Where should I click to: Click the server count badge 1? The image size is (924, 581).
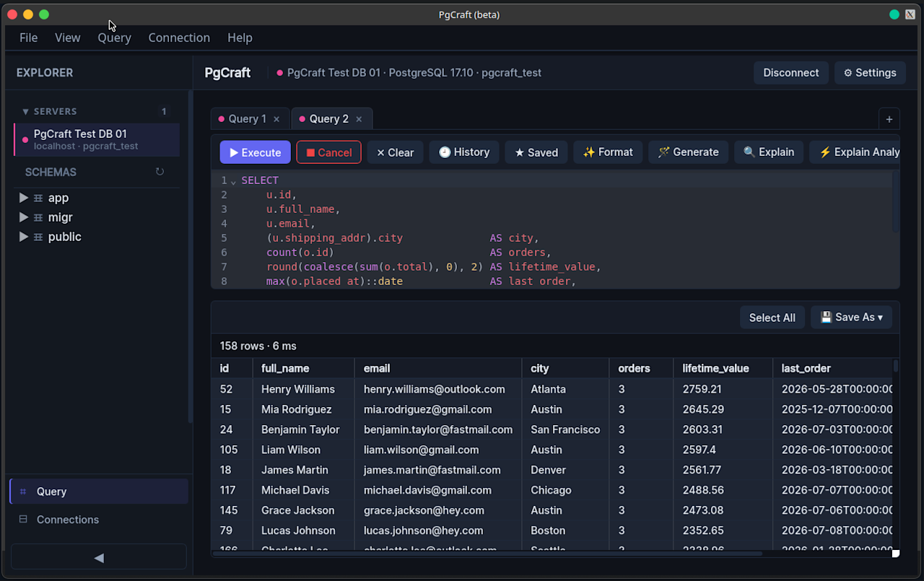click(x=164, y=112)
